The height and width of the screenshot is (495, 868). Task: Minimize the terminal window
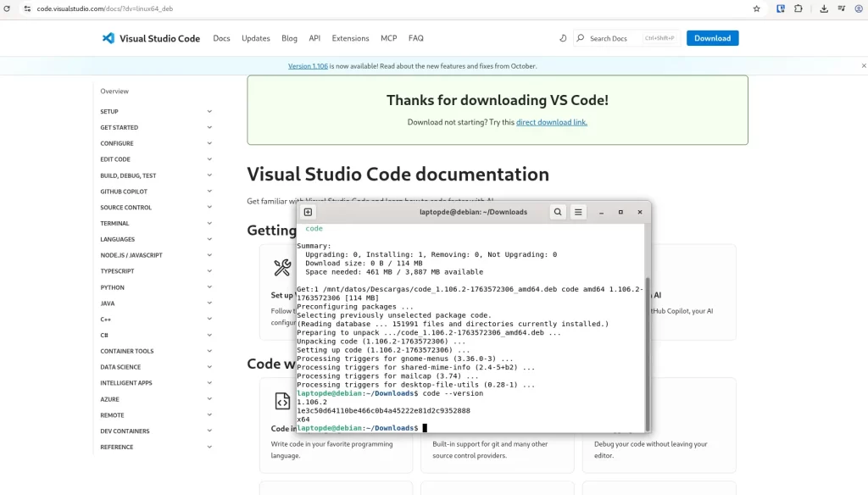click(x=601, y=212)
